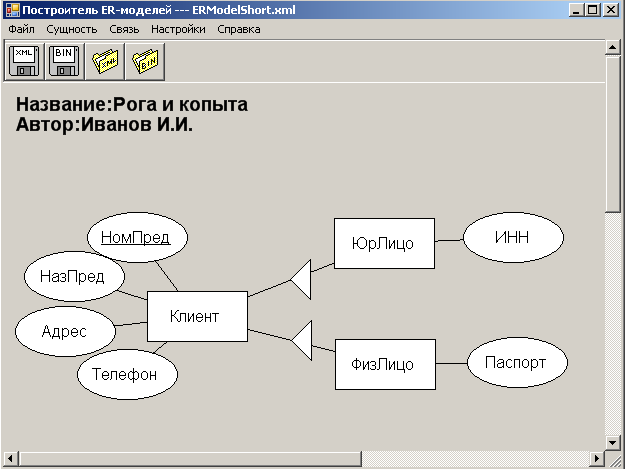Click the vertical scrollbar thumb
The image size is (625, 469).
tap(612, 134)
